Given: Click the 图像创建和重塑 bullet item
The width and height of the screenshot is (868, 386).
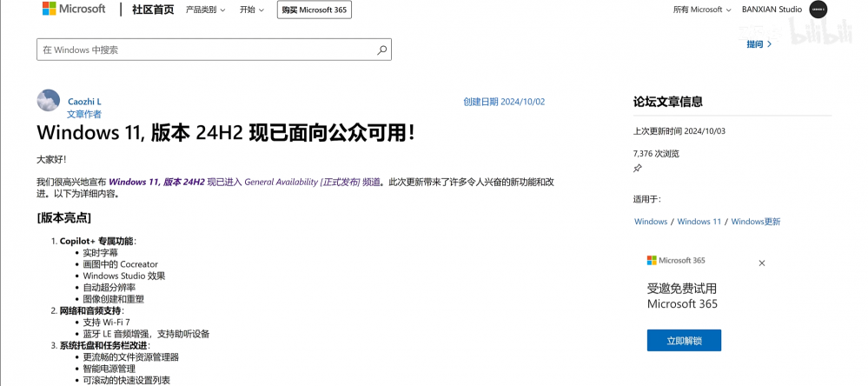Looking at the screenshot, I should [x=114, y=299].
